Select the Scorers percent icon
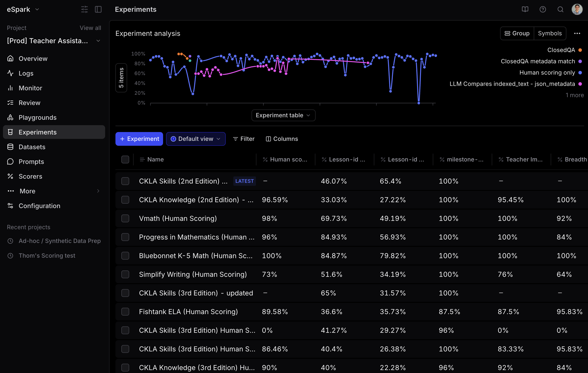The height and width of the screenshot is (373, 588). coord(10,176)
